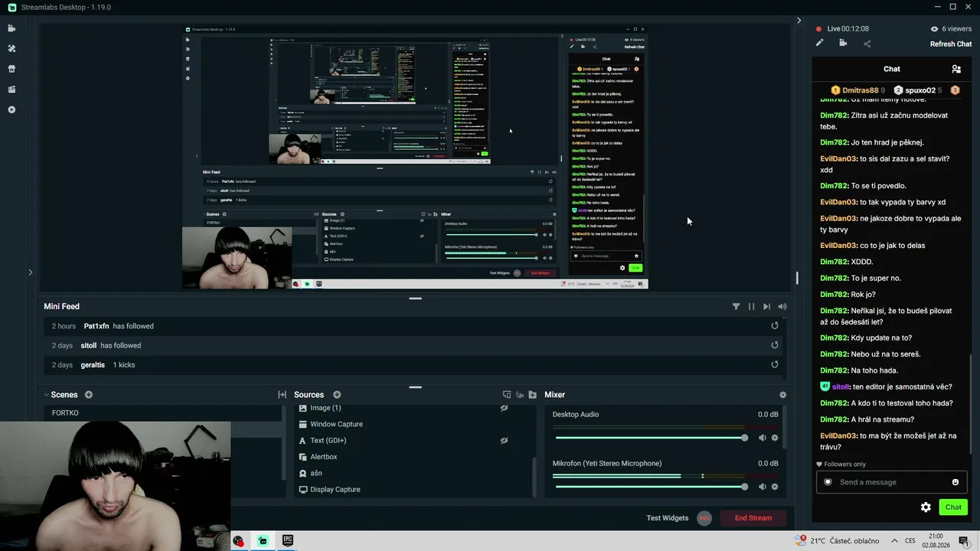Open the play-circle icon in left sidebar
Viewport: 980px width, 551px height.
(x=11, y=109)
